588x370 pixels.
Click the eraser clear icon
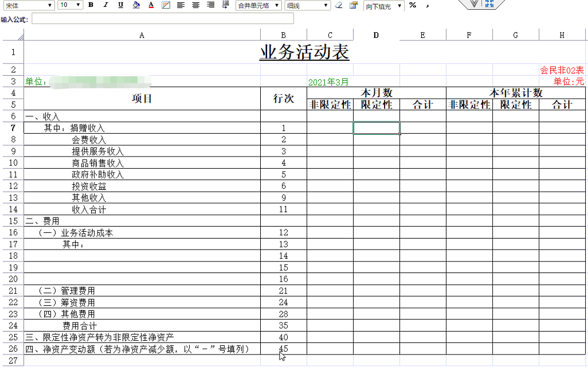click(339, 5)
